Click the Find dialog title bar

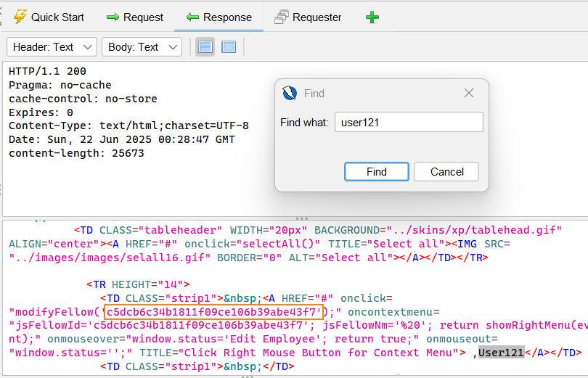(377, 93)
